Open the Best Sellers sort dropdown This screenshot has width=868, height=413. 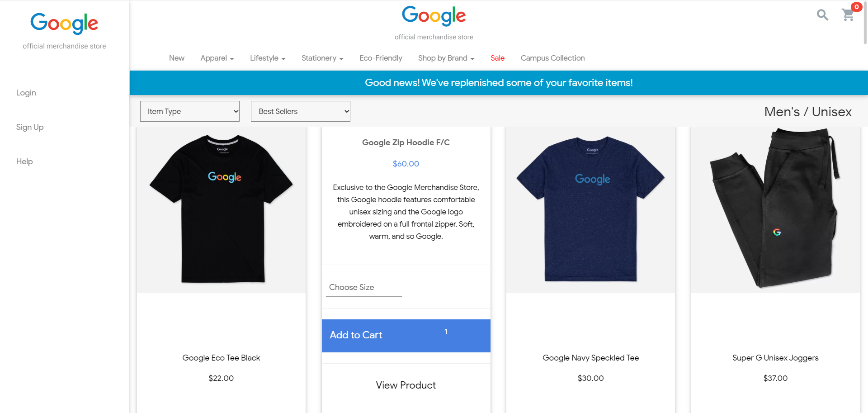(x=301, y=111)
